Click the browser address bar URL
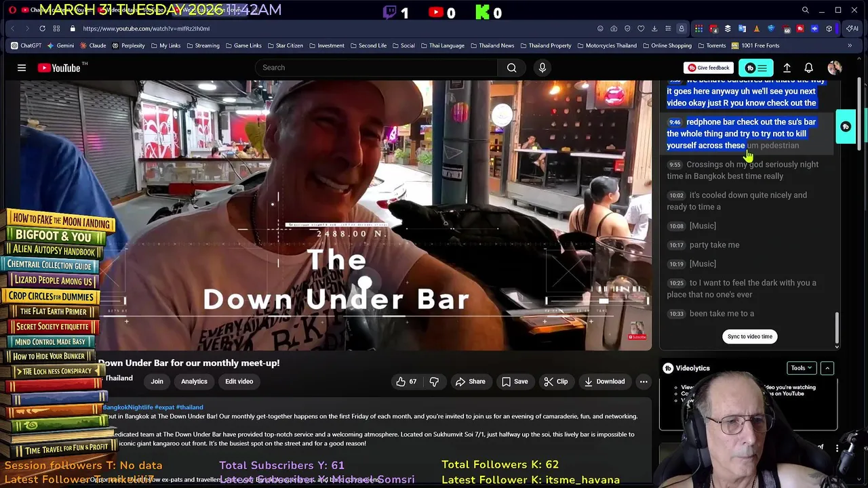The height and width of the screenshot is (488, 868). click(x=146, y=28)
